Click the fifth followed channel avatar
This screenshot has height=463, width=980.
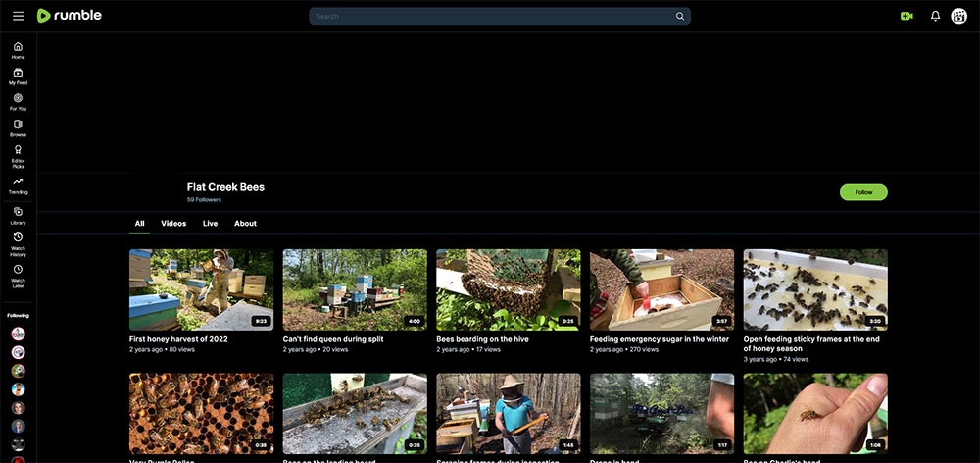(18, 408)
